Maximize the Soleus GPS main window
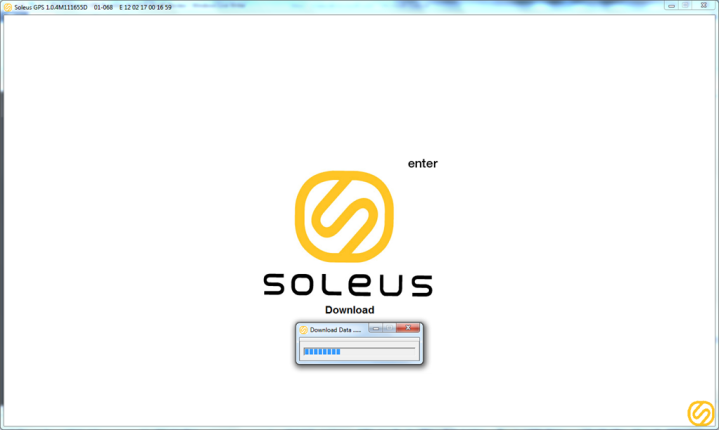 686,6
